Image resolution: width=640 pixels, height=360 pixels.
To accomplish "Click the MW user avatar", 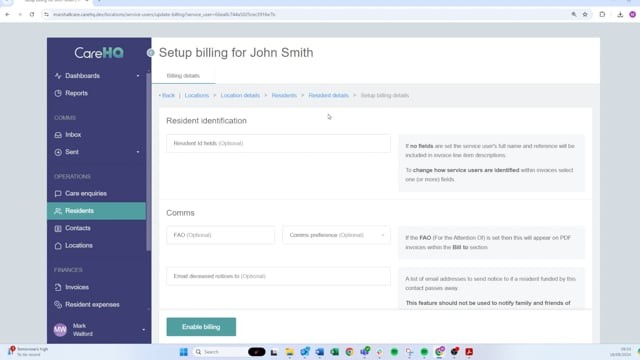I will tap(60, 330).
